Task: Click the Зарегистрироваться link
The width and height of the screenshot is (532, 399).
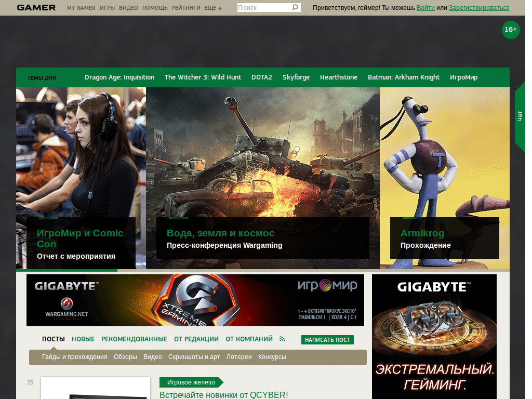Action: coord(479,7)
